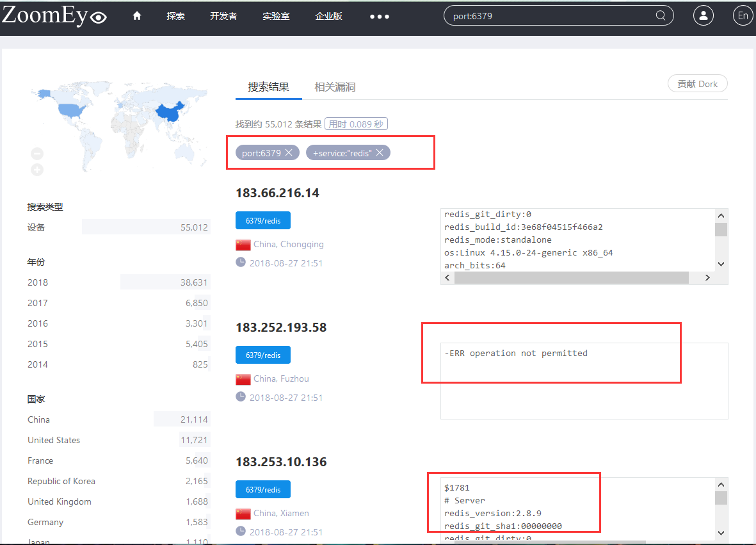Click the search magnifier icon
This screenshot has width=756, height=545.
[660, 15]
